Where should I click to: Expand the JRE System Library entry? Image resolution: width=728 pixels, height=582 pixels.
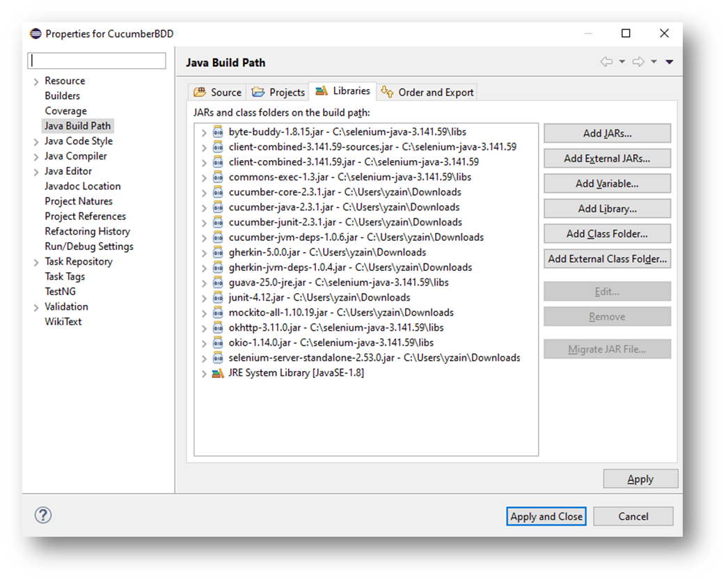(x=204, y=373)
